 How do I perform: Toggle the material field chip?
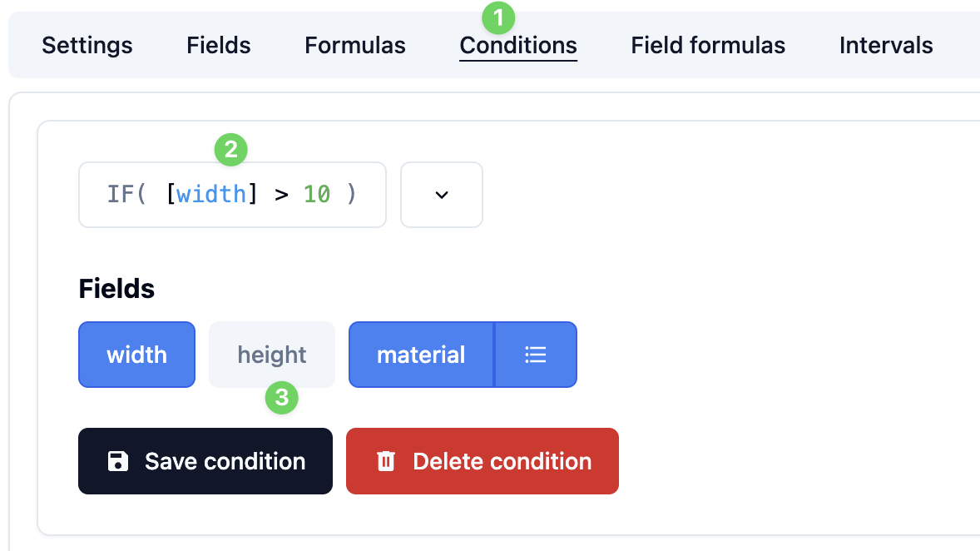click(421, 355)
